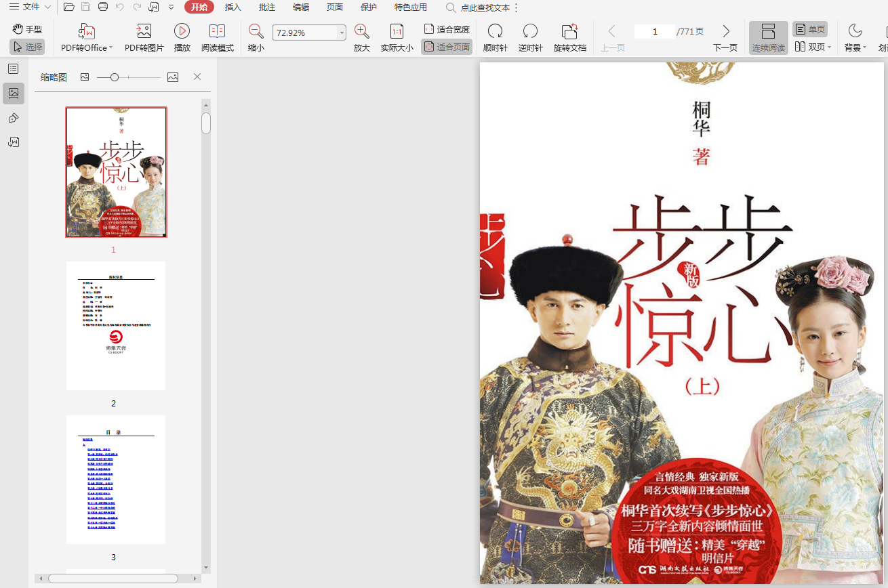Viewport: 888px width, 588px height.
Task: Select the 手型 hand tool
Action: pos(27,29)
